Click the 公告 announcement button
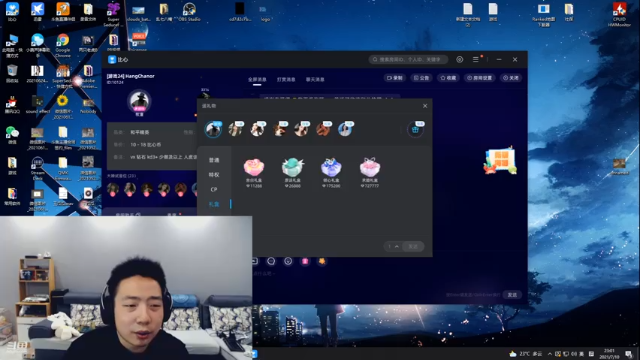Screen dimensions: 640x360 point(422,78)
